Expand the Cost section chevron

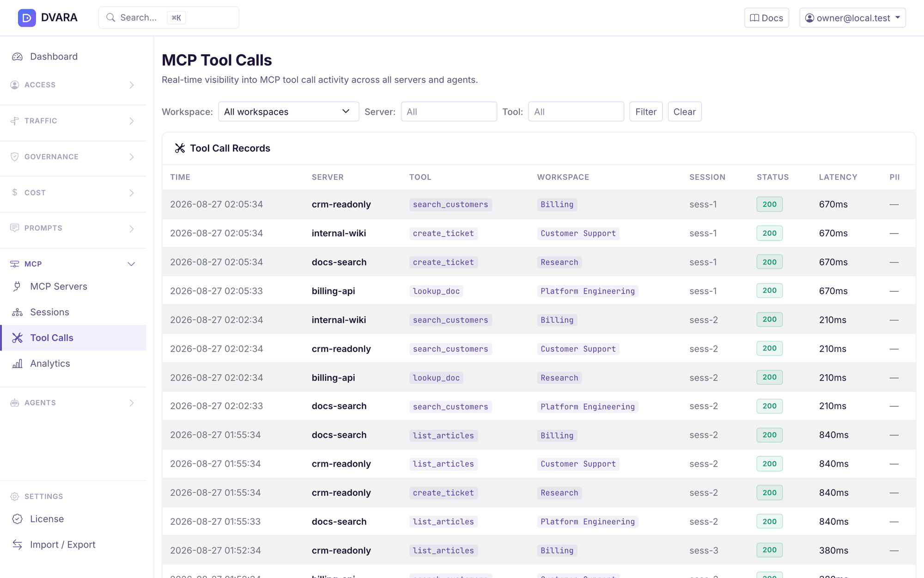132,192
